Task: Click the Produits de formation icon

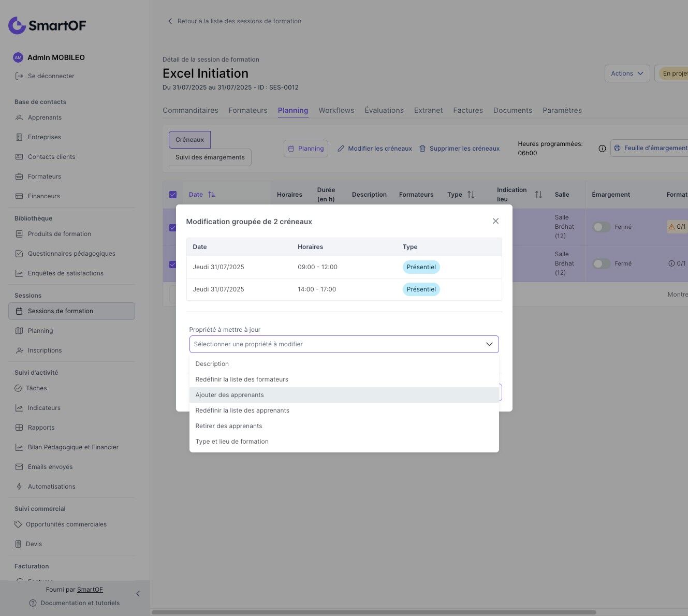Action: [x=19, y=234]
